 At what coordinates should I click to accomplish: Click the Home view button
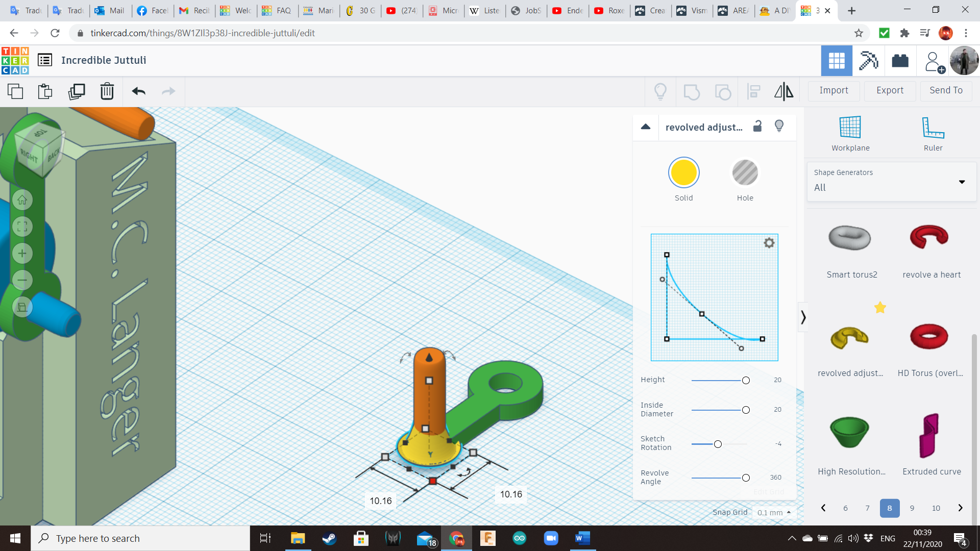pos(22,200)
